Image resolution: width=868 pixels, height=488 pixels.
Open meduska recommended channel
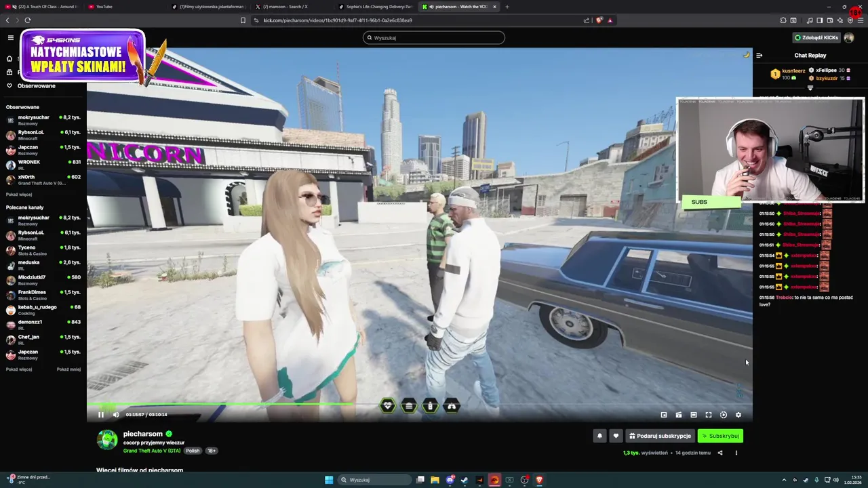43,265
